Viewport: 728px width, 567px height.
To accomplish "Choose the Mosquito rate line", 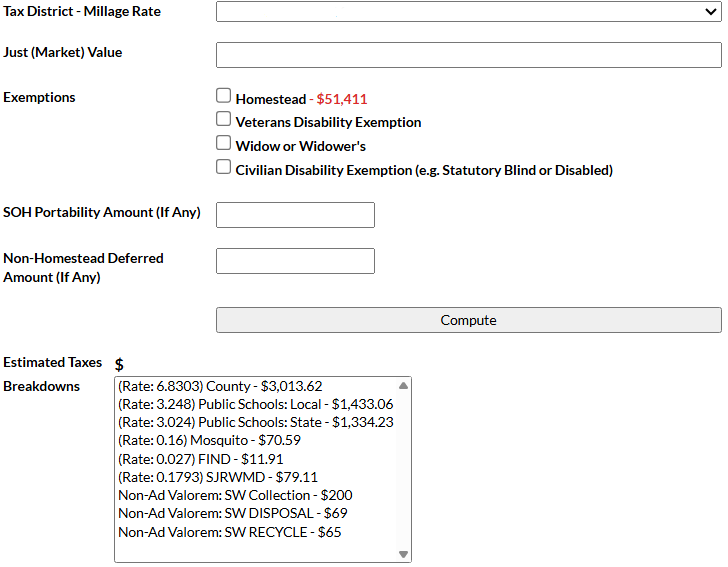I will (209, 440).
